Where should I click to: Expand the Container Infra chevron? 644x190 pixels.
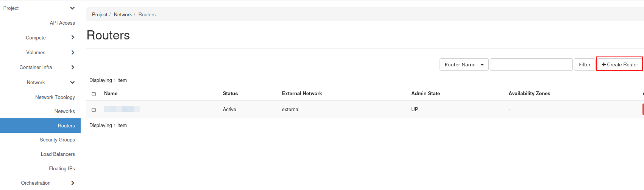click(73, 67)
